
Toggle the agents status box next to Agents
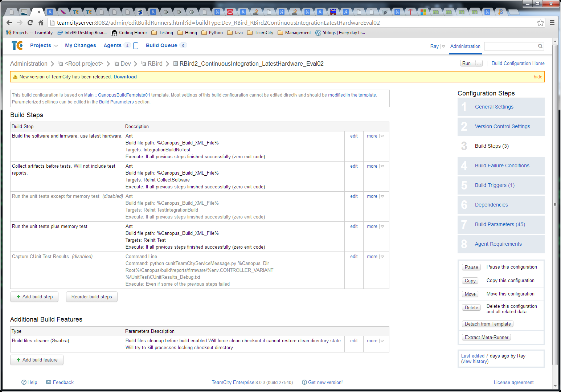click(136, 46)
